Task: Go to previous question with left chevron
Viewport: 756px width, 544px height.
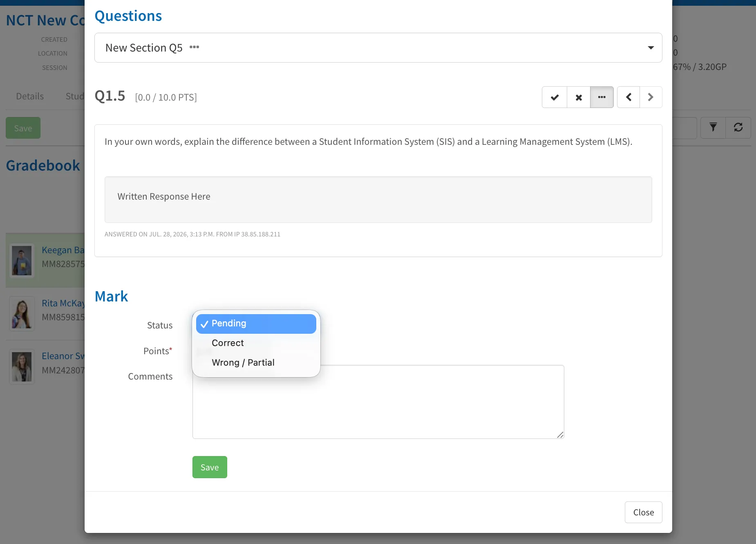Action: (629, 97)
